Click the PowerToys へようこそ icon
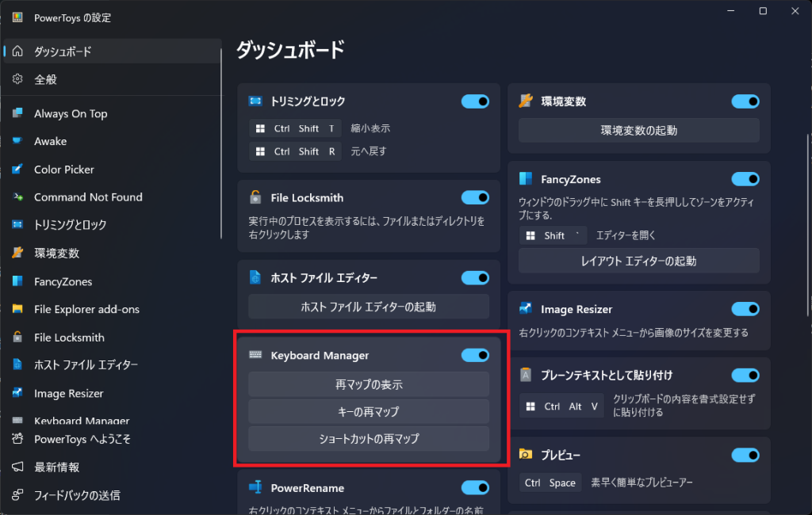 click(17, 439)
